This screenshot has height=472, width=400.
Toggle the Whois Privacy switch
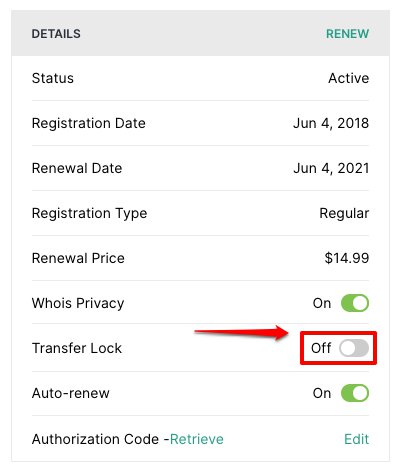pyautogui.click(x=355, y=303)
